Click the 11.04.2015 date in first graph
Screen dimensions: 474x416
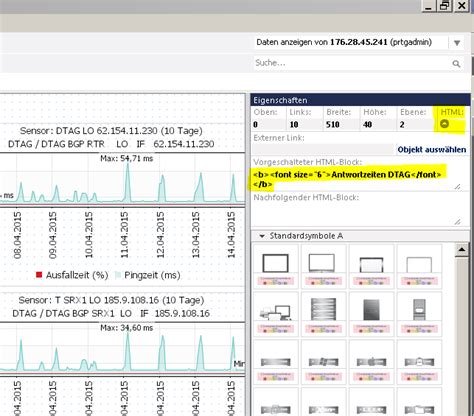[124, 235]
